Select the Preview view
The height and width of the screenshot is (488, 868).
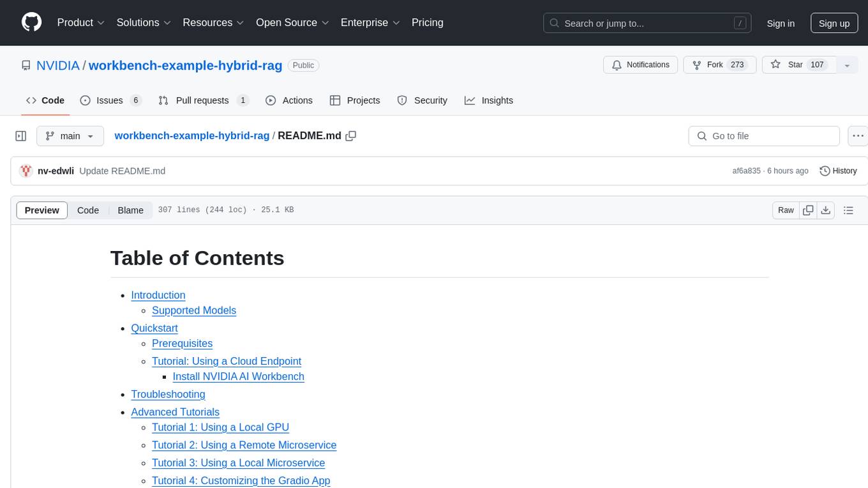42,210
